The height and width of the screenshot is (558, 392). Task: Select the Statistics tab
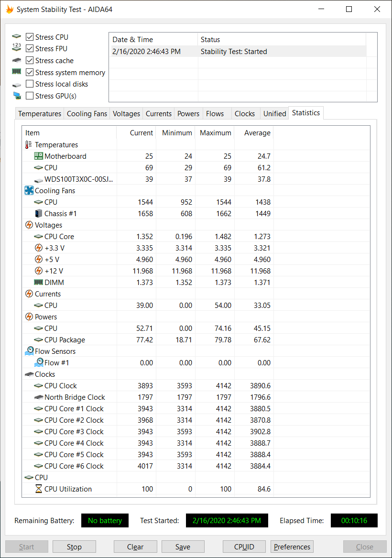306,113
